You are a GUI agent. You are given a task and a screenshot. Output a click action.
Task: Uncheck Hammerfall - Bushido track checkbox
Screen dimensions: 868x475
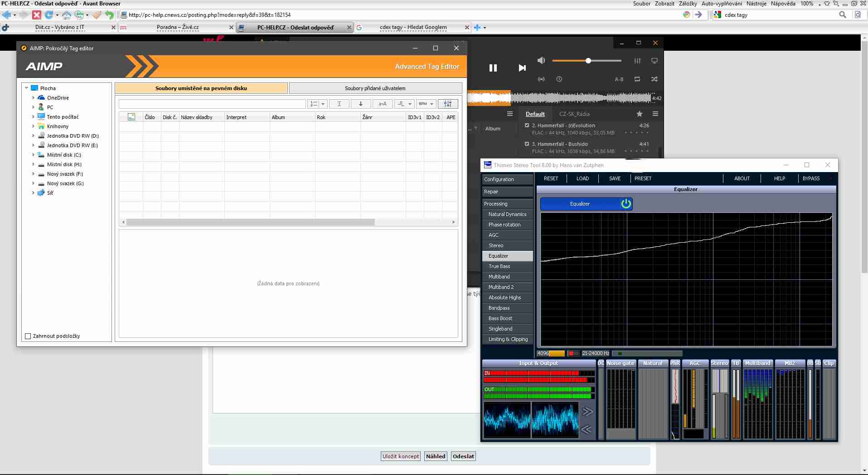527,144
